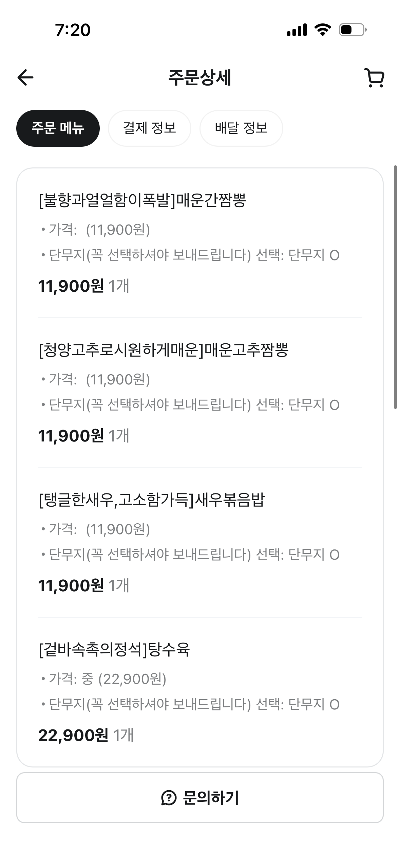Tap the battery status icon
Image resolution: width=400 pixels, height=868 pixels.
click(x=352, y=30)
